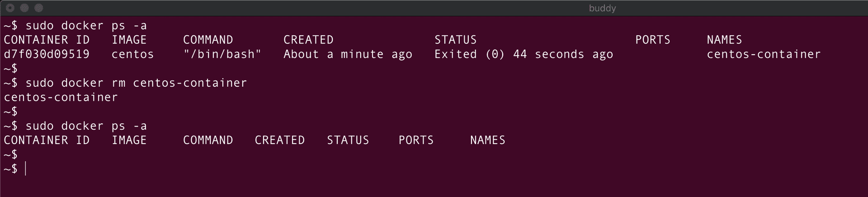
Task: Click the close window button
Action: [x=10, y=8]
